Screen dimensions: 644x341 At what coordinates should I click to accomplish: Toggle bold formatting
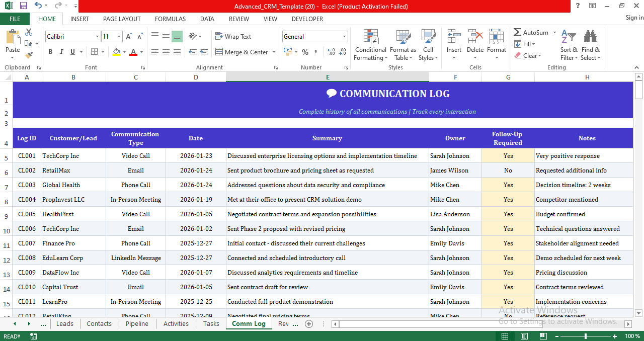[50, 52]
